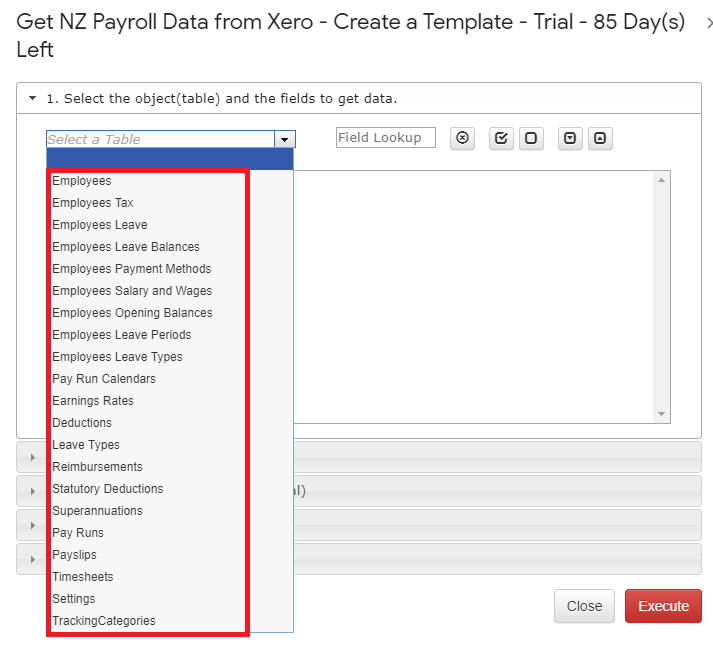The width and height of the screenshot is (713, 655).
Task: Click the red Execute button
Action: [663, 606]
